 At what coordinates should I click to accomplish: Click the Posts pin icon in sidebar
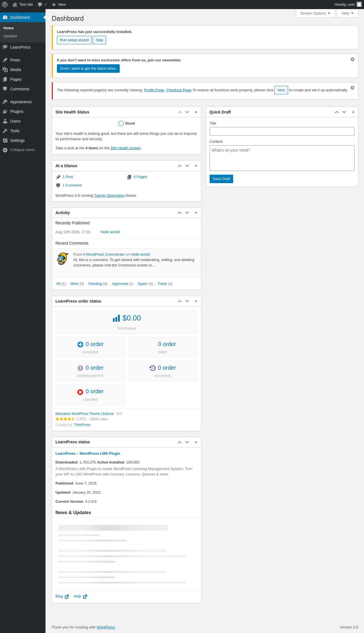[x=5, y=60]
